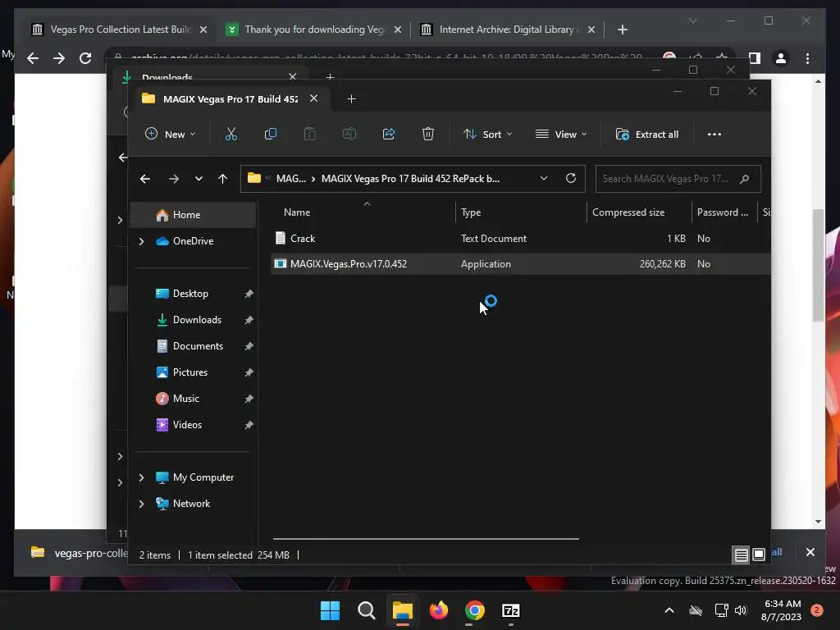Launch Firefox from the taskbar

439,610
